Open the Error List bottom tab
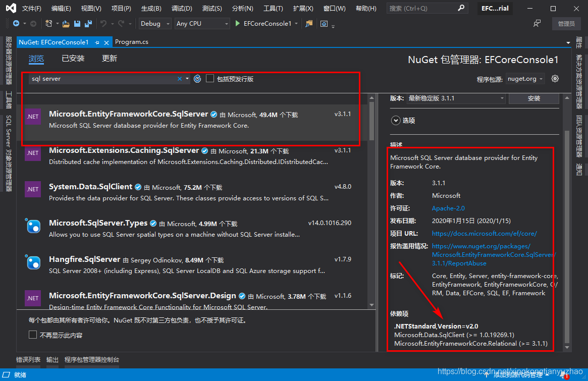 [x=28, y=360]
